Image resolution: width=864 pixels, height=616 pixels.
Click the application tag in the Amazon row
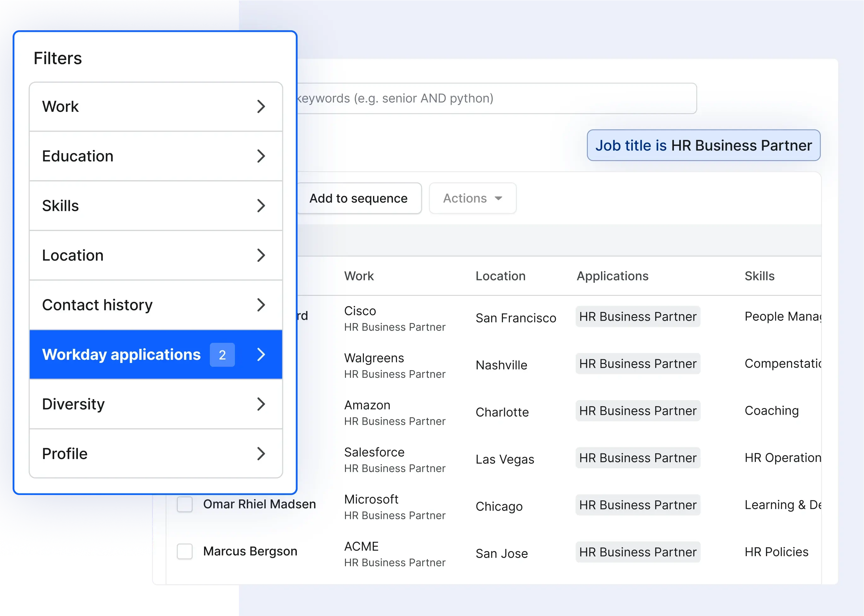click(638, 411)
